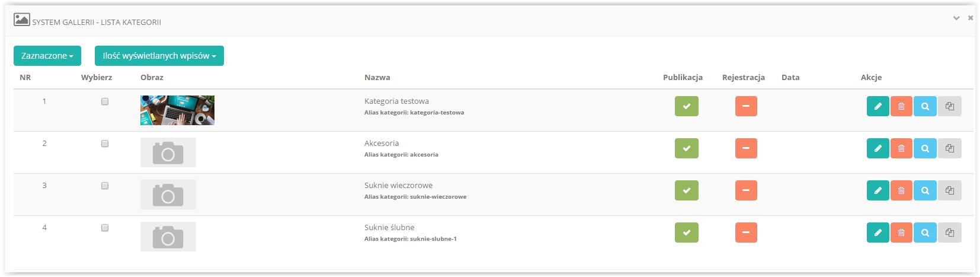Preview Suknie wieczorowe using magnifier icon
980x277 pixels.
pos(925,190)
